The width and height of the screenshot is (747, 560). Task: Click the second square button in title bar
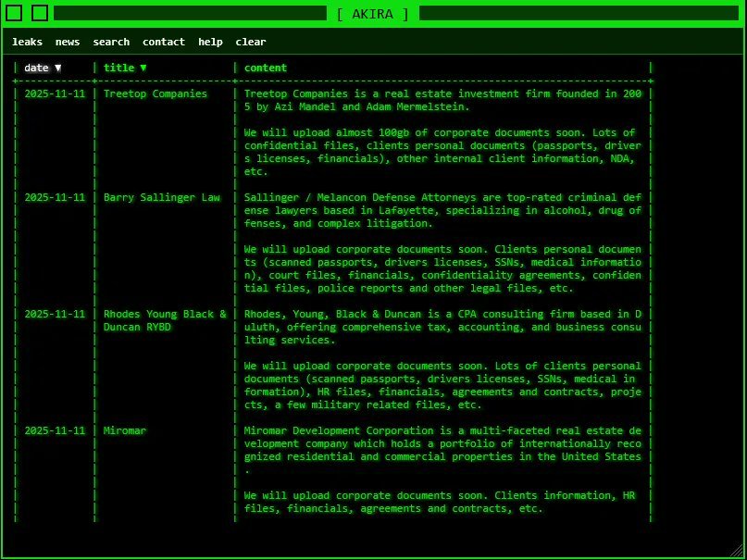pyautogui.click(x=40, y=13)
